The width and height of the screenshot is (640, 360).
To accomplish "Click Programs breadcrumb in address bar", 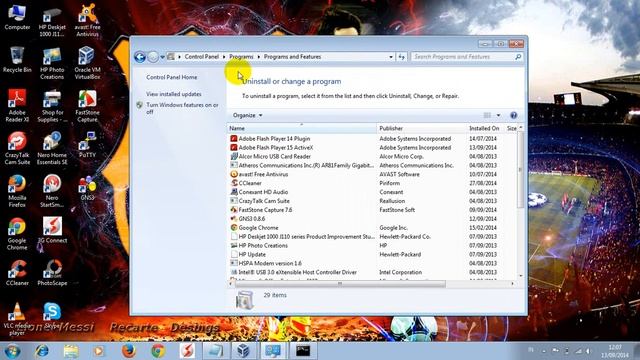I will [241, 57].
